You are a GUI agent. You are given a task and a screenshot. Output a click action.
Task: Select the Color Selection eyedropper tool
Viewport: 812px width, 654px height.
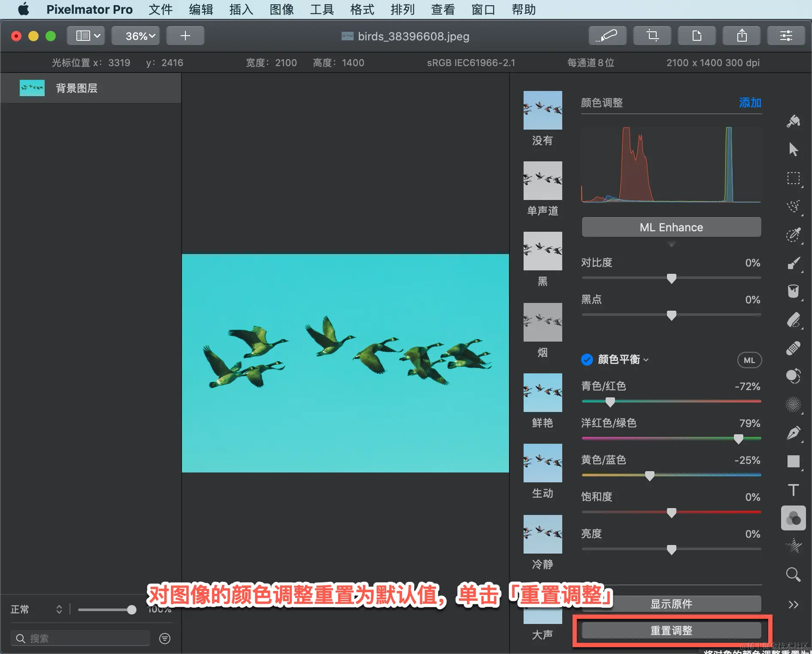pos(793,235)
